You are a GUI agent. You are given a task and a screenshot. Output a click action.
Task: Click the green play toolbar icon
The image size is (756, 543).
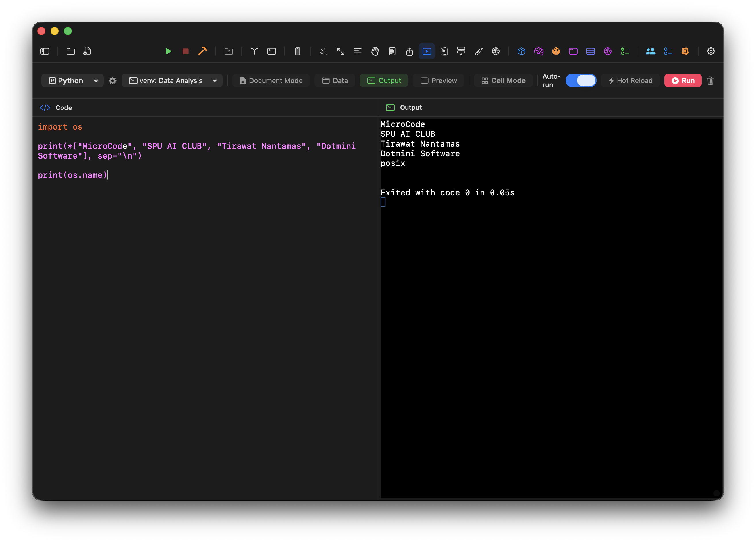168,51
